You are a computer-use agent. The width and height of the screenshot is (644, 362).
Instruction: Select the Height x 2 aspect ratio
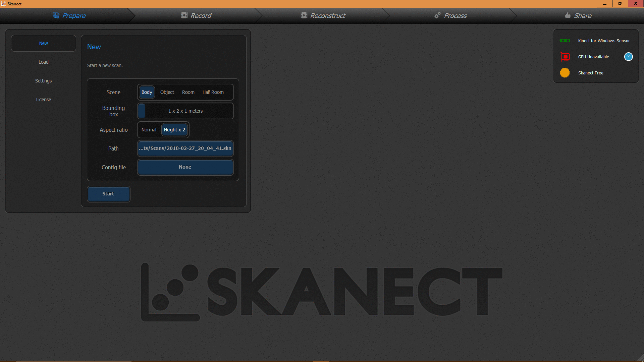[174, 130]
